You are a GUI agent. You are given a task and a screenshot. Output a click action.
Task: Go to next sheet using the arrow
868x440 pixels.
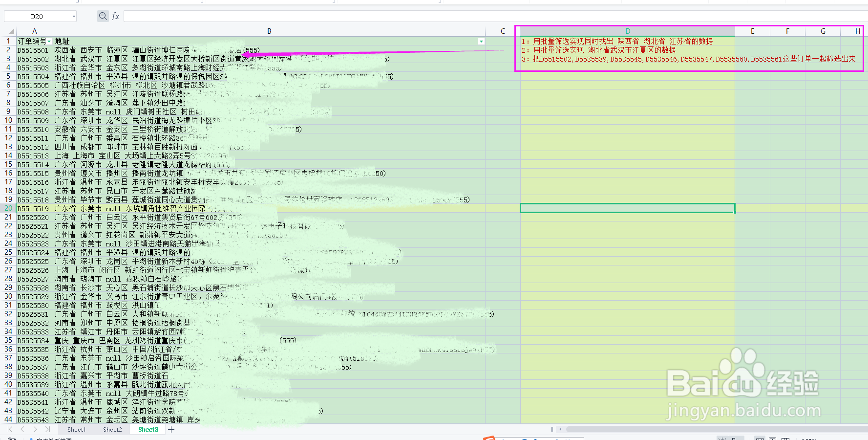point(35,429)
